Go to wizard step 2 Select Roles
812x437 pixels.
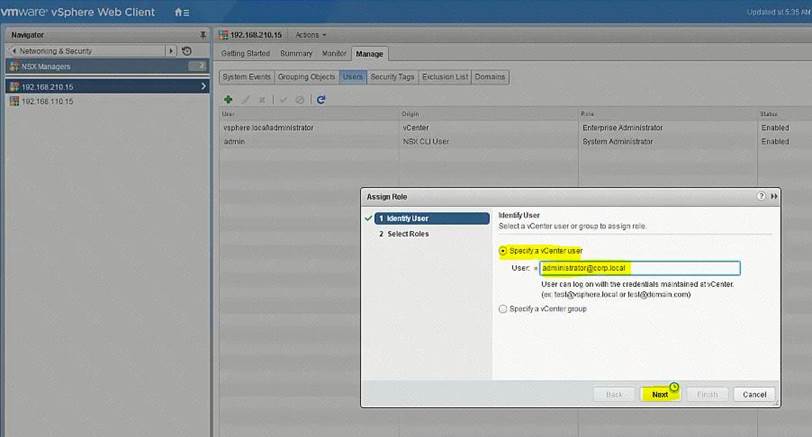(408, 234)
